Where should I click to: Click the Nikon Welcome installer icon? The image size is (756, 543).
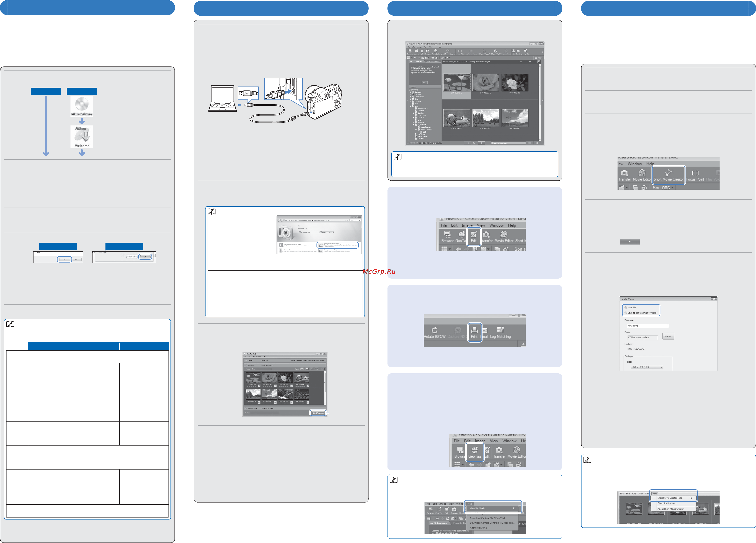(x=82, y=137)
